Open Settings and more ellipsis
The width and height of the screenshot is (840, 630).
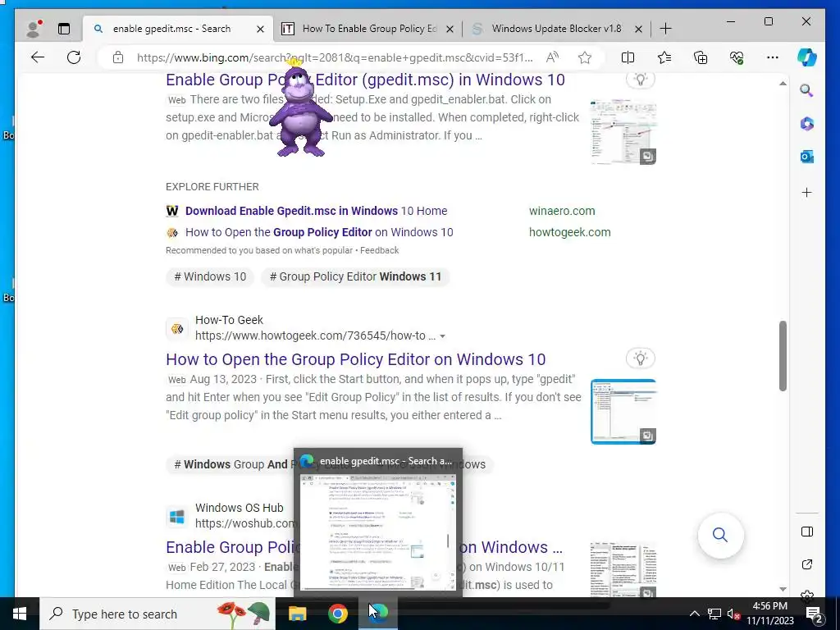coord(773,57)
